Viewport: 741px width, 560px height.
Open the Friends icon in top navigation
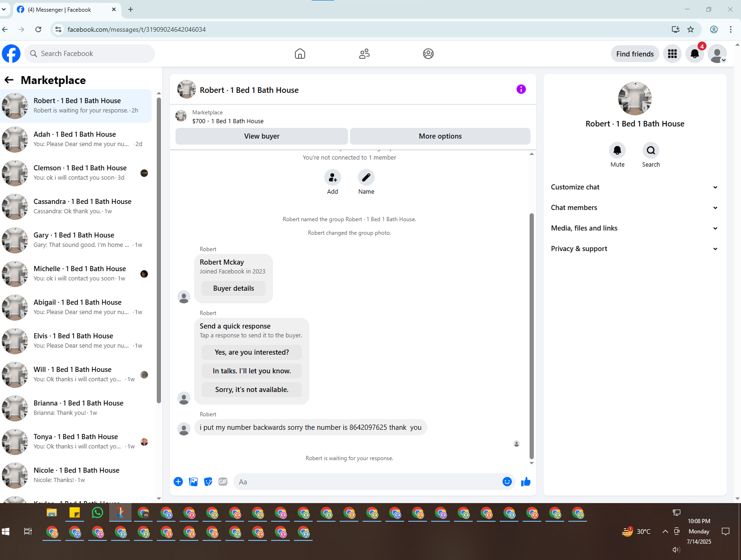[x=364, y=54]
